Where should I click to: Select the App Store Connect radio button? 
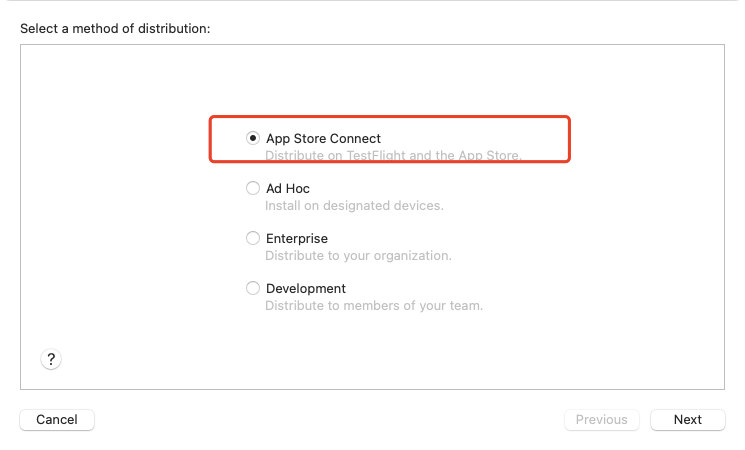tap(253, 138)
